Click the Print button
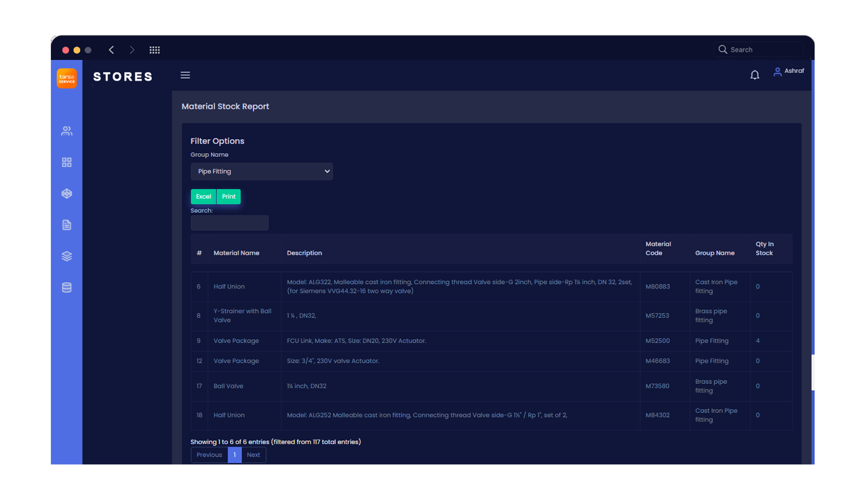 pos(229,197)
